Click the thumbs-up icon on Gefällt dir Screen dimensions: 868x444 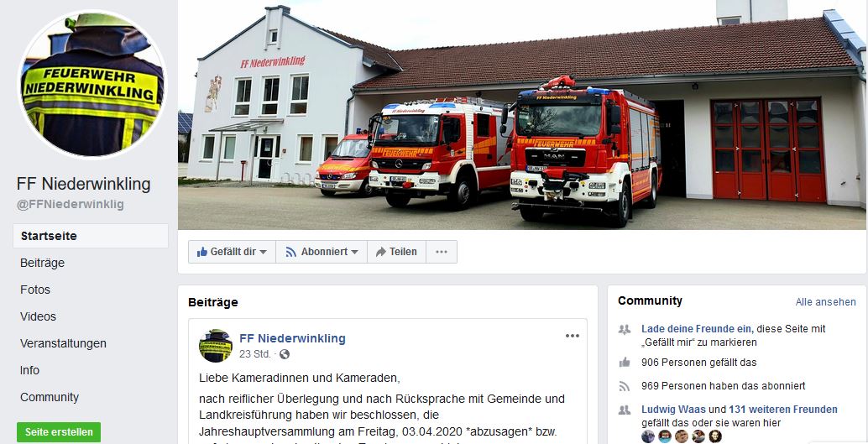pyautogui.click(x=202, y=252)
